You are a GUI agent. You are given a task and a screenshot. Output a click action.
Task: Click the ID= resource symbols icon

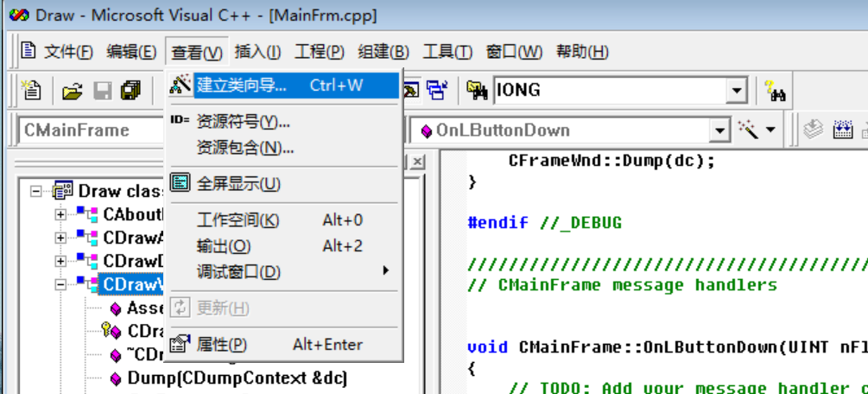click(180, 120)
